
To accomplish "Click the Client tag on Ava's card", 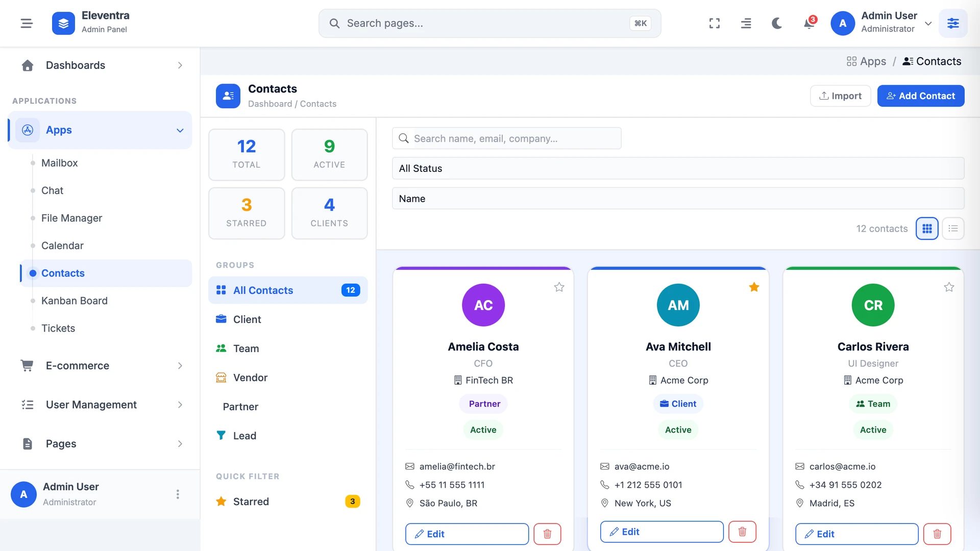I will (678, 404).
